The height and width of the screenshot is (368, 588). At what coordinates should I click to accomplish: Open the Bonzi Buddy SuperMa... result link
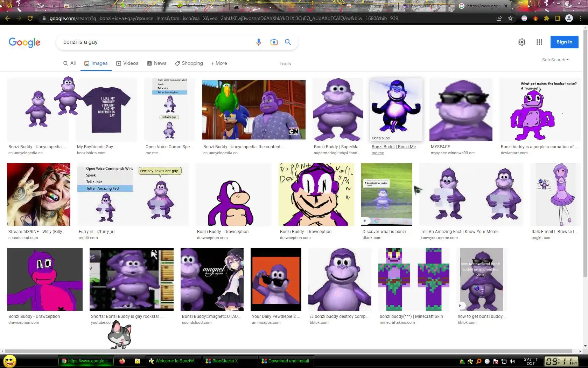pyautogui.click(x=337, y=147)
